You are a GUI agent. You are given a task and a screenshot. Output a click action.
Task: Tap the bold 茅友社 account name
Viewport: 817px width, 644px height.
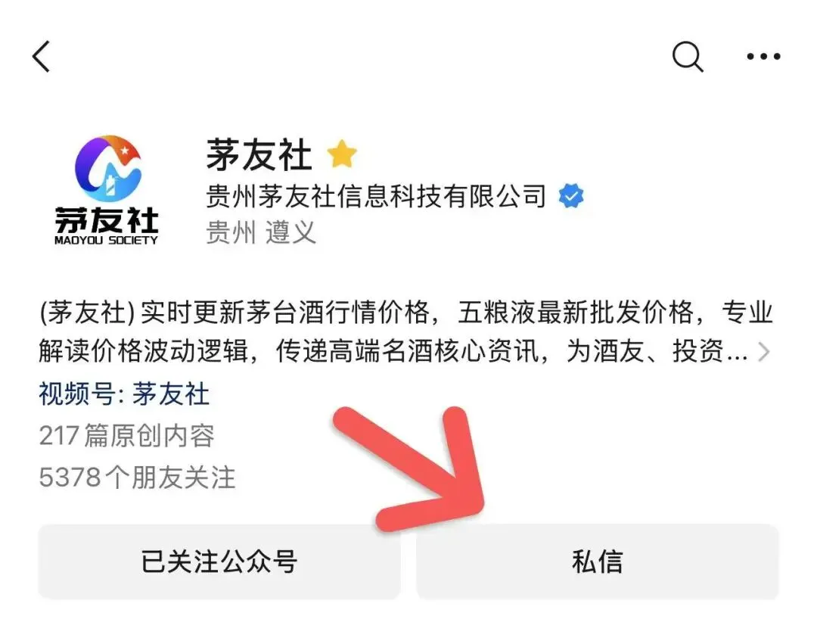pos(259,154)
